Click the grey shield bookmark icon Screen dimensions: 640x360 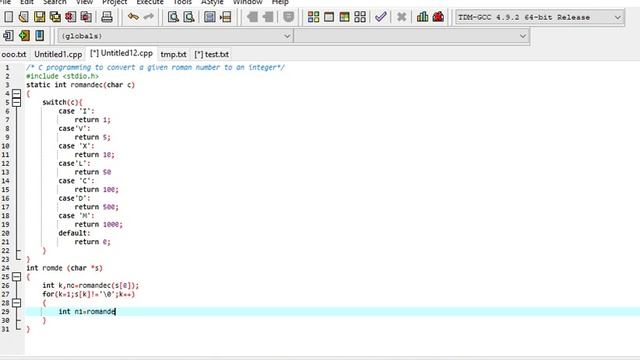tap(289, 17)
